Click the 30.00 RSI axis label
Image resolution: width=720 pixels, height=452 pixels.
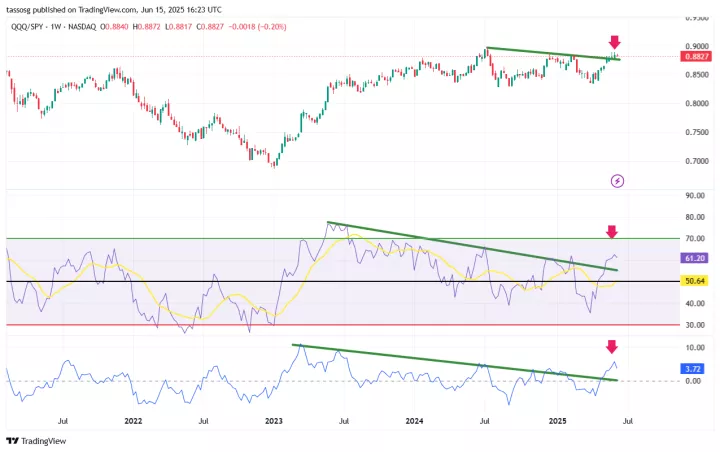695,325
